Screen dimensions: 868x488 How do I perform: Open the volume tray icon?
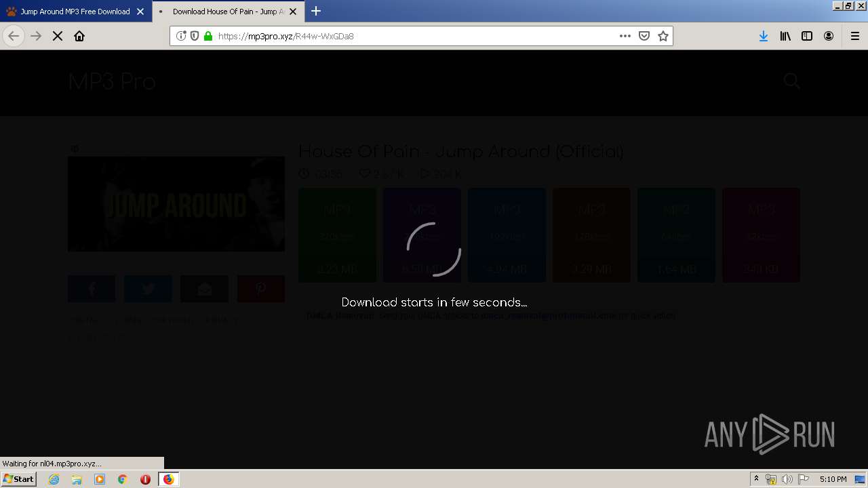click(x=787, y=479)
